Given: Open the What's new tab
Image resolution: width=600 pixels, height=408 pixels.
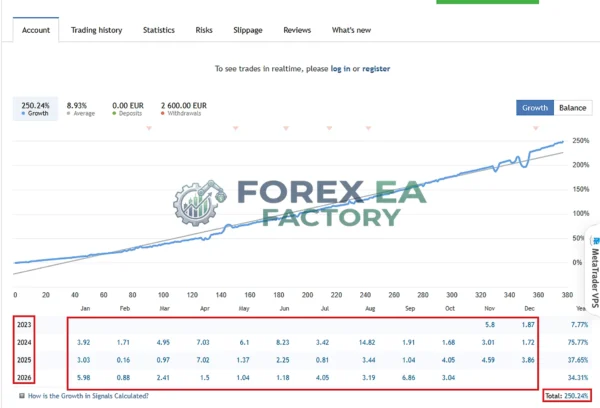Looking at the screenshot, I should (351, 30).
